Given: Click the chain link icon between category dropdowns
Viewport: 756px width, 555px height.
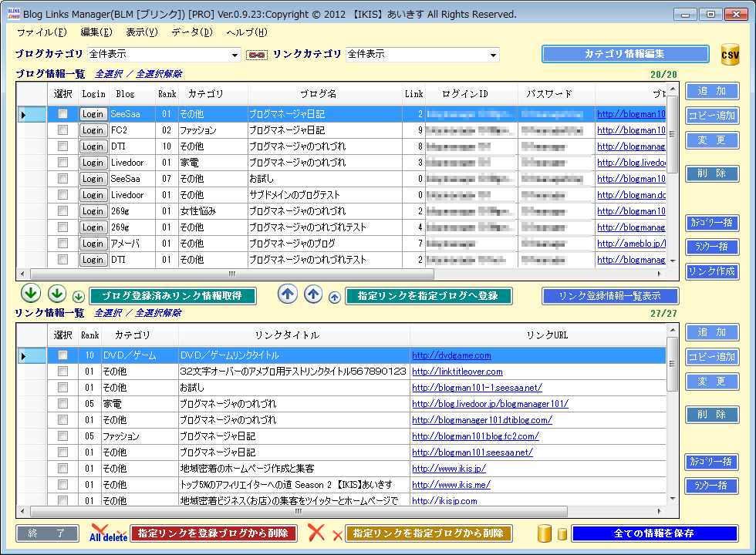Looking at the screenshot, I should tap(256, 55).
